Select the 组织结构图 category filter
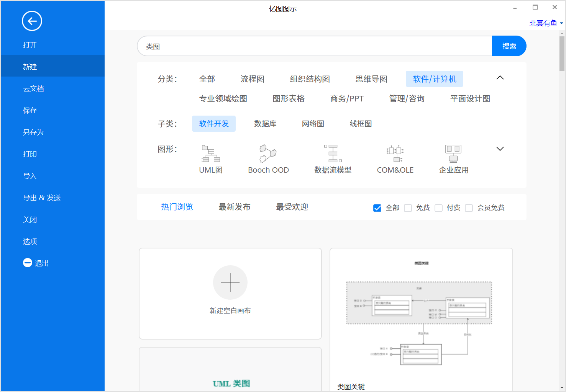 pos(310,79)
